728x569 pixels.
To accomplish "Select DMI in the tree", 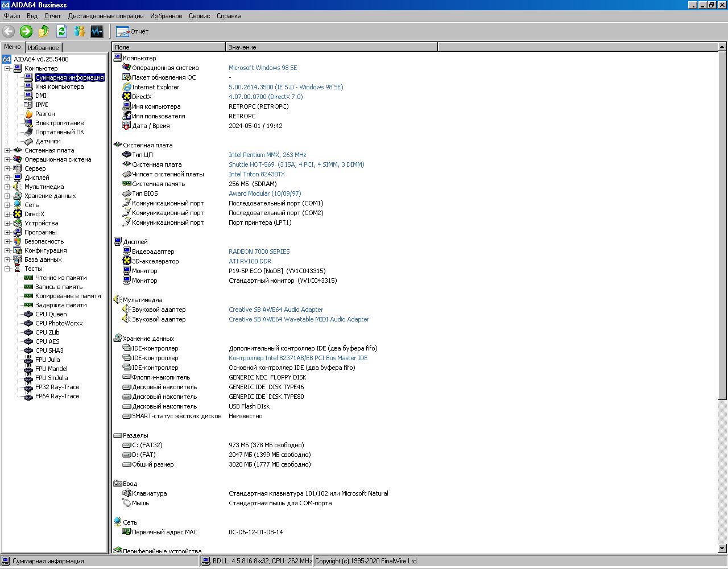I will pyautogui.click(x=41, y=96).
